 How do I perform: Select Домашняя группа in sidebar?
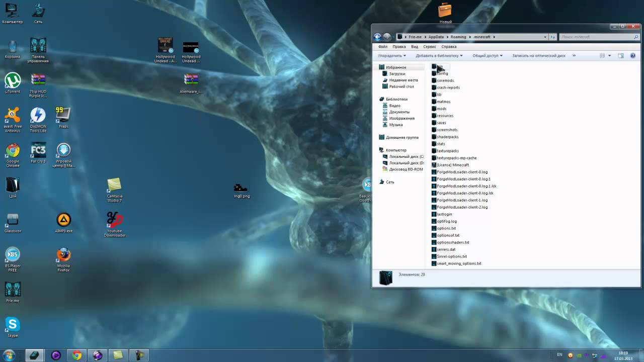(x=402, y=137)
